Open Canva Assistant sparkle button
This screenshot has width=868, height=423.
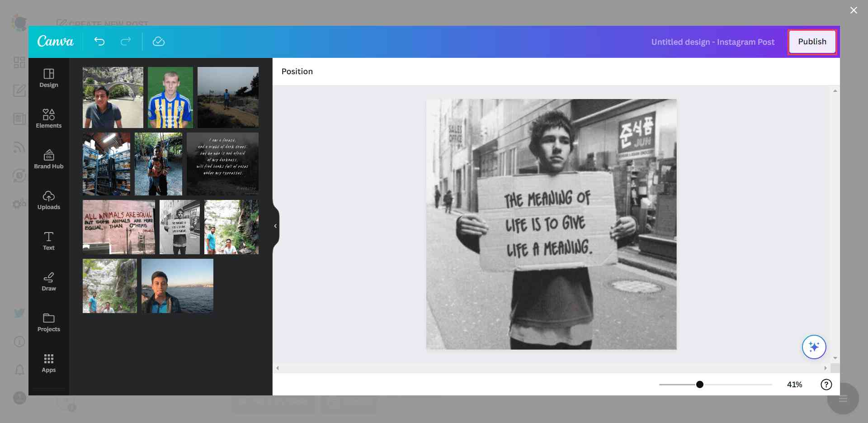pyautogui.click(x=814, y=347)
